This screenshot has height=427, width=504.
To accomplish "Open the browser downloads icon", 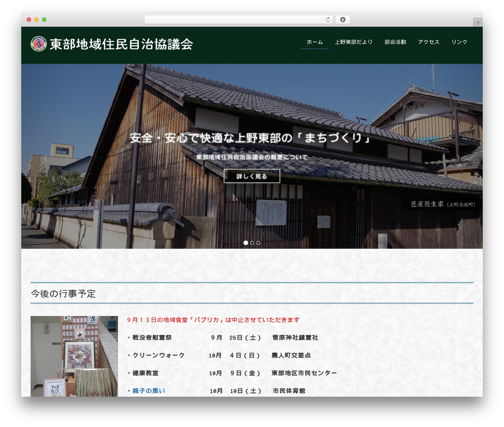I will point(343,19).
